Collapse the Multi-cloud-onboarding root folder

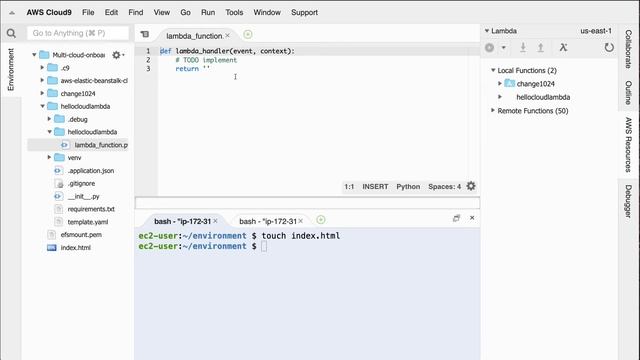pyautogui.click(x=34, y=55)
